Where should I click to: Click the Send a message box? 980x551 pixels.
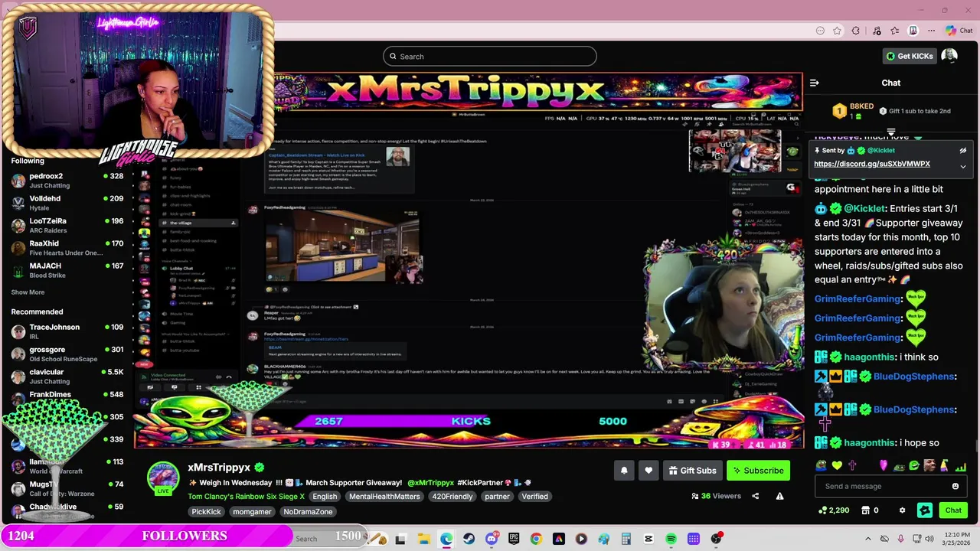pyautogui.click(x=892, y=486)
